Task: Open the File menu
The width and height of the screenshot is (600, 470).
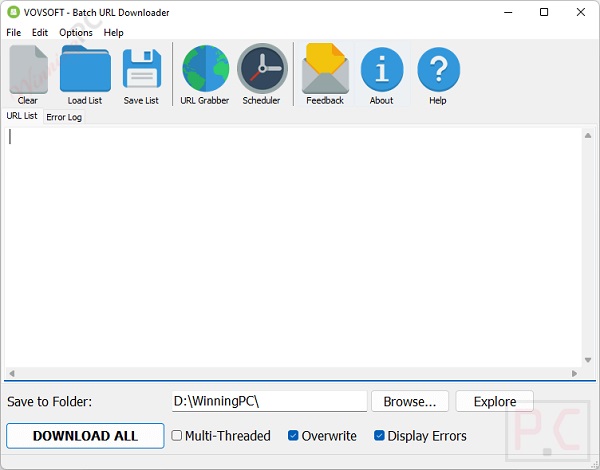Action: 13,33
